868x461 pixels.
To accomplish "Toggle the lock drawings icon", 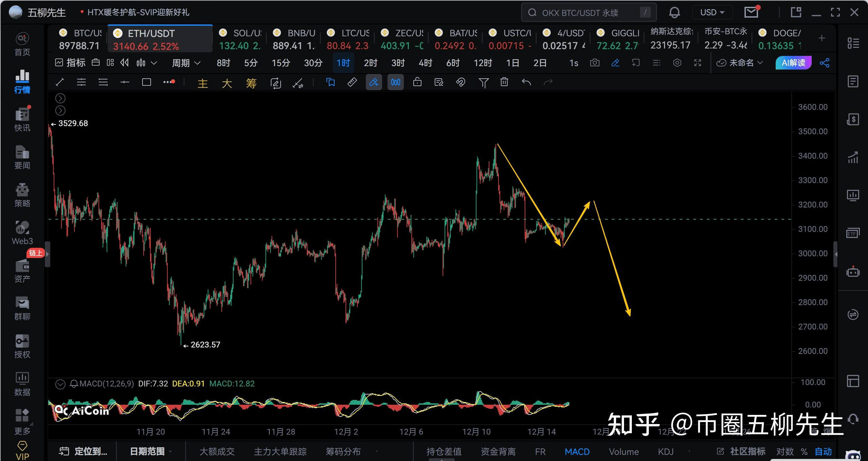I will 417,82.
